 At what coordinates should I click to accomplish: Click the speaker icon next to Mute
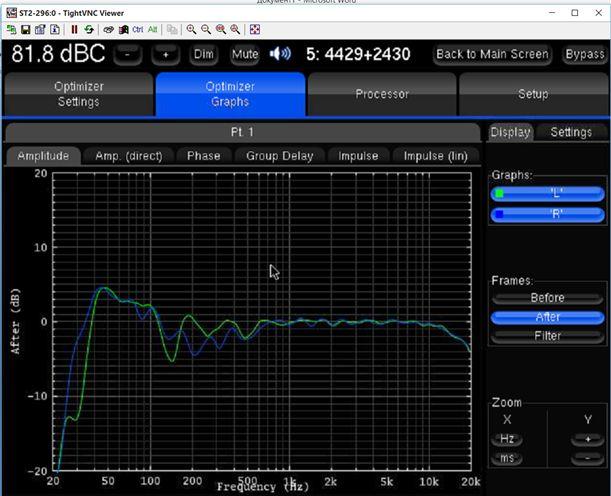280,54
